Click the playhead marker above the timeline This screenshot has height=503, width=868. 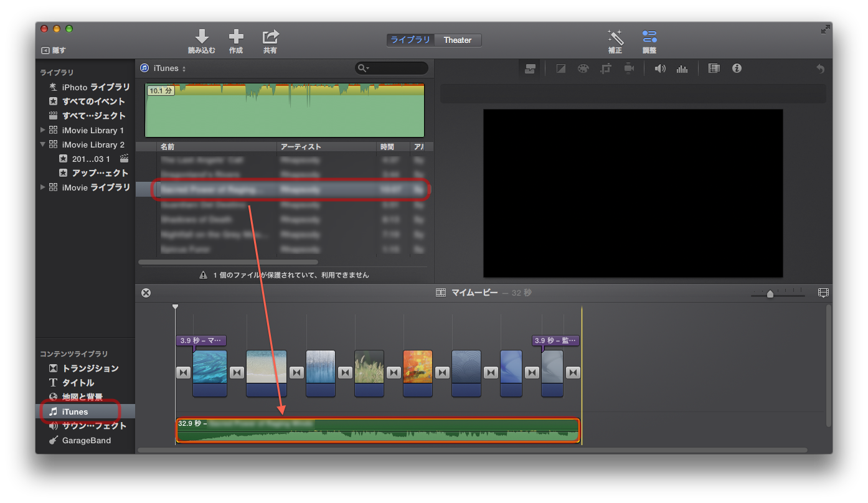[x=175, y=307]
